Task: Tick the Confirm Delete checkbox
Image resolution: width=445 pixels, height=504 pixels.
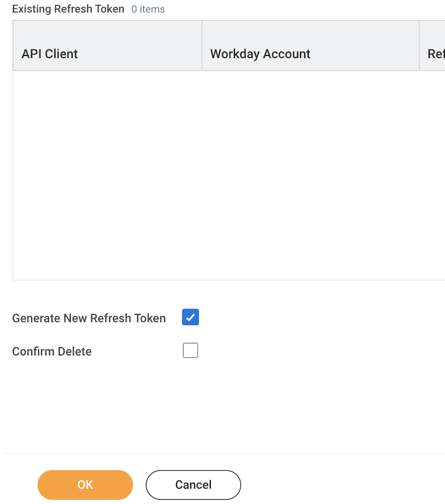Action: [x=191, y=351]
